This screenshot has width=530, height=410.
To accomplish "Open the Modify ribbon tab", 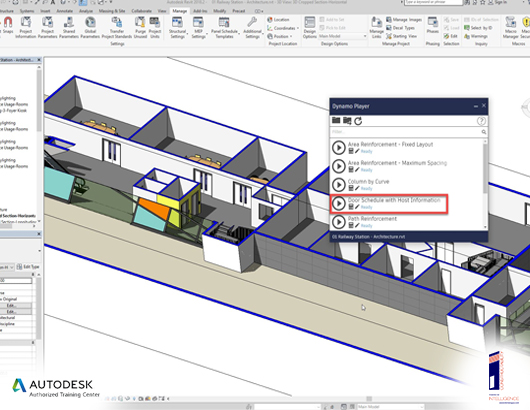I will click(220, 11).
